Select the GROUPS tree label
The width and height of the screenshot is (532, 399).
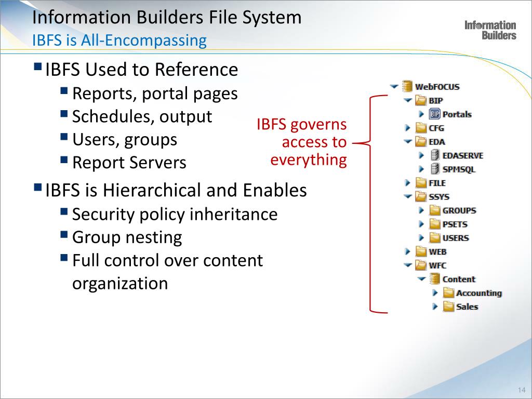[x=459, y=211]
